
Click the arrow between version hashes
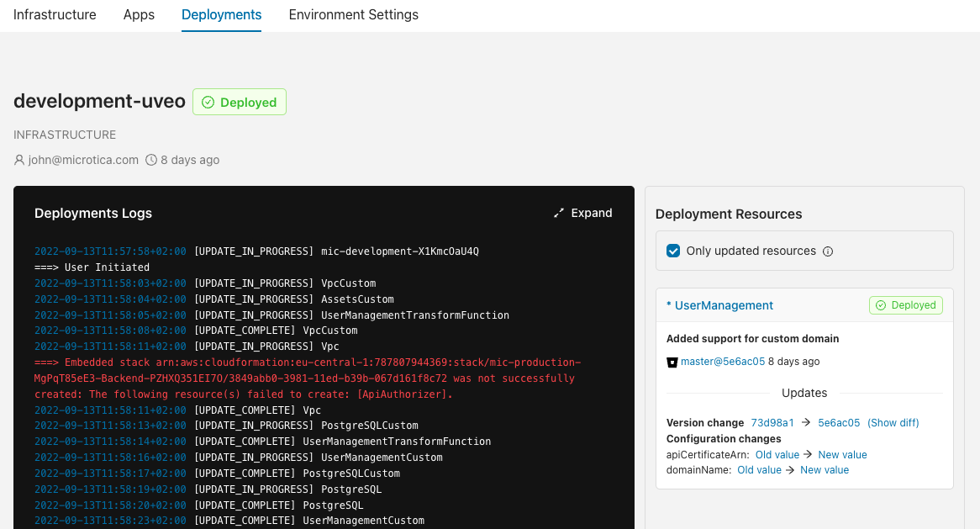coord(806,423)
